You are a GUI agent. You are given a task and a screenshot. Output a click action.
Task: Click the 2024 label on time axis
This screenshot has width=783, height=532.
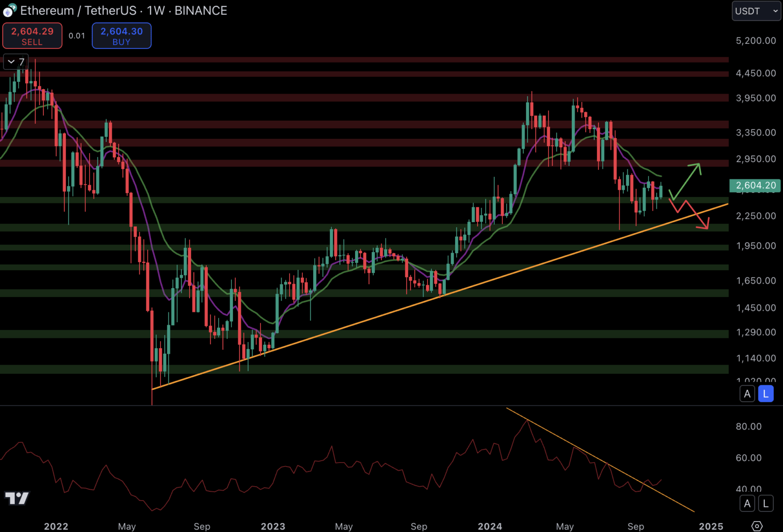489,526
